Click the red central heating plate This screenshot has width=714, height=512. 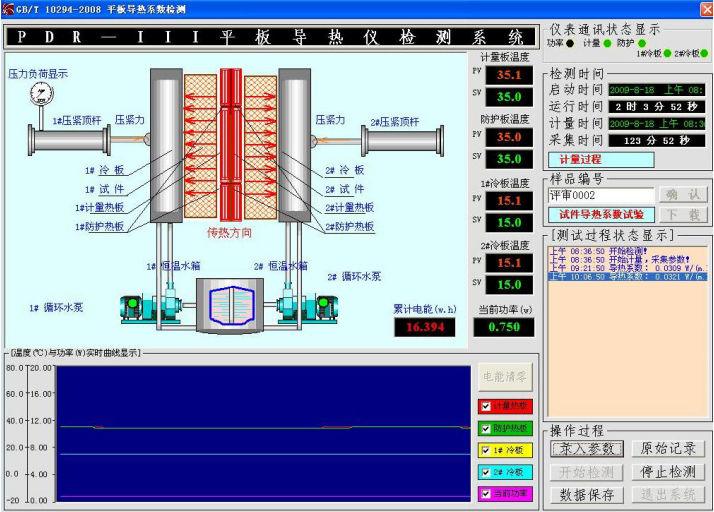pyautogui.click(x=232, y=145)
